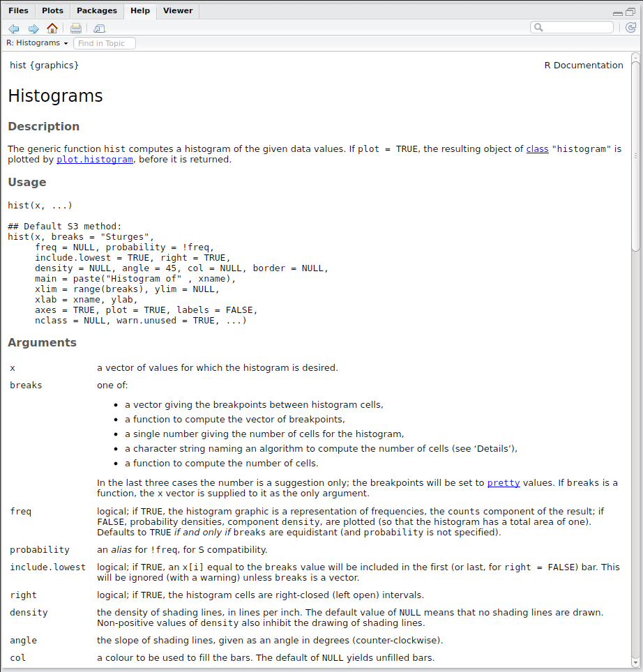The width and height of the screenshot is (643, 672).
Task: Click the 'x' argument name
Action: [x=13, y=368]
